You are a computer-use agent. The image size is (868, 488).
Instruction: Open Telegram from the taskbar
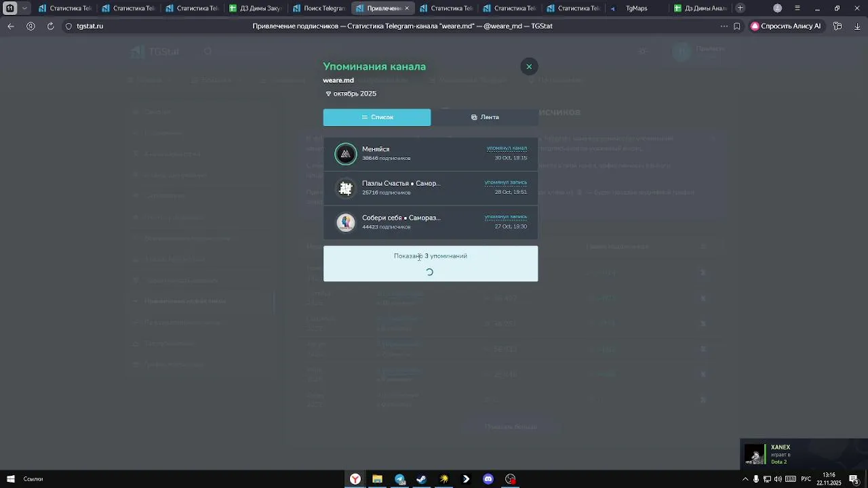(400, 479)
